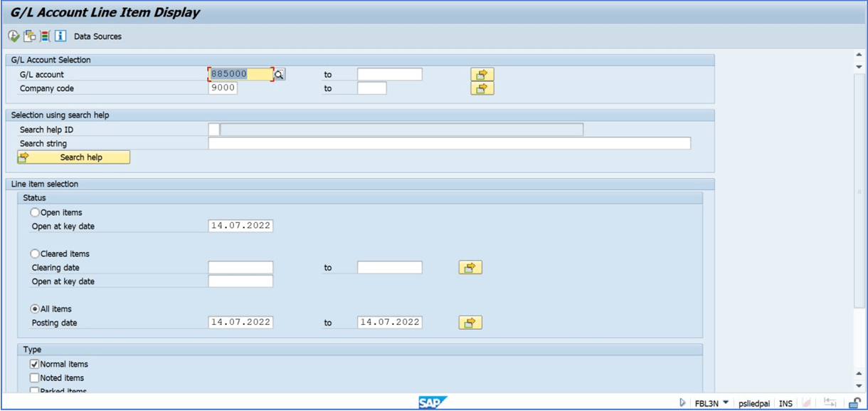Open search help for G/L account field
Image resolution: width=868 pixels, height=411 pixels.
(280, 74)
